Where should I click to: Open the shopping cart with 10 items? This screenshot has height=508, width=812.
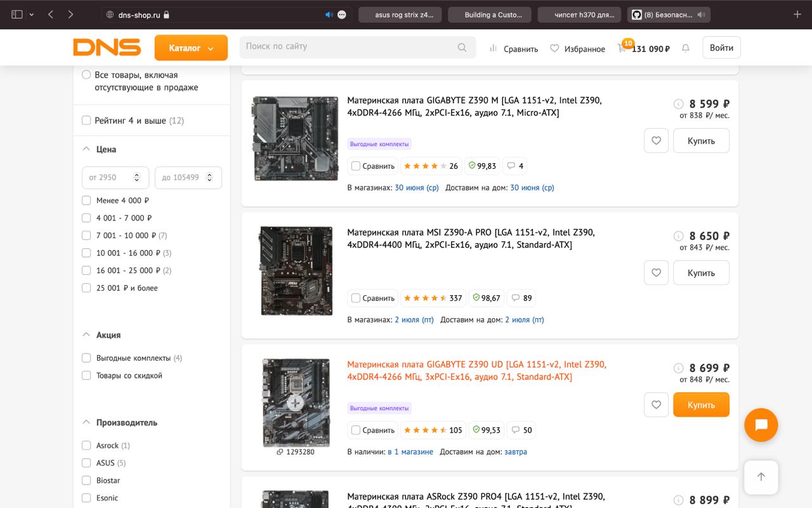(x=643, y=48)
